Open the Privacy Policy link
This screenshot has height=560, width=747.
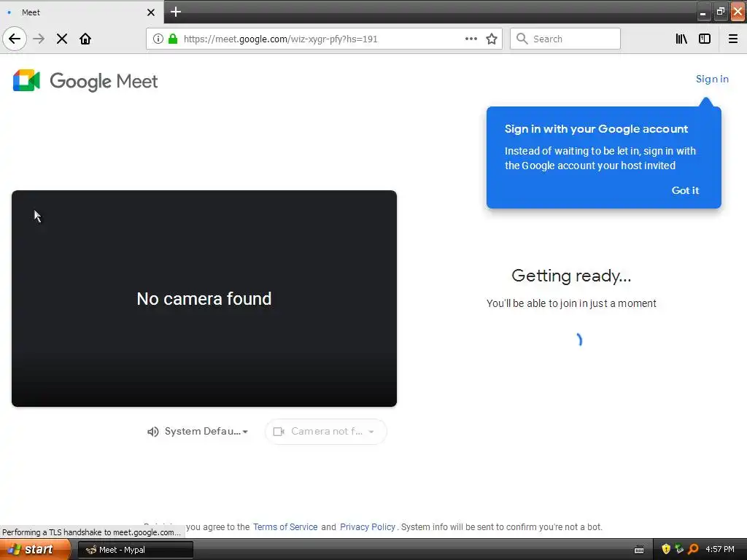[x=368, y=527]
